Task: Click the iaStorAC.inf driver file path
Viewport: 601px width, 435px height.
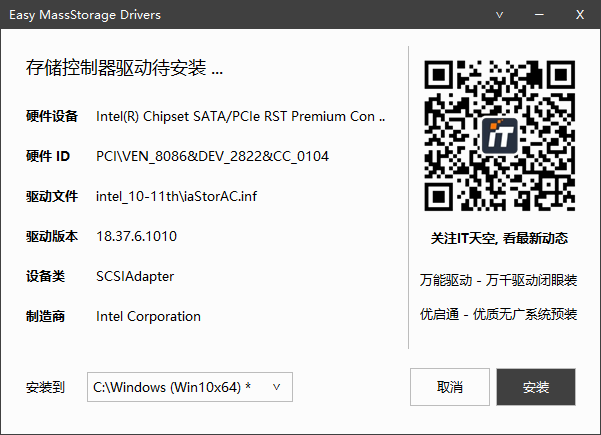Action: (176, 196)
